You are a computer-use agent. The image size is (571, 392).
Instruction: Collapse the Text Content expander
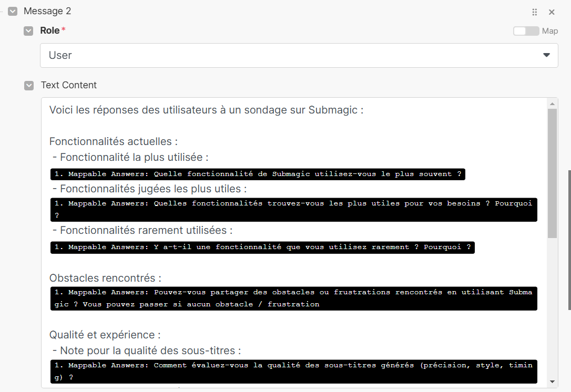click(x=29, y=86)
